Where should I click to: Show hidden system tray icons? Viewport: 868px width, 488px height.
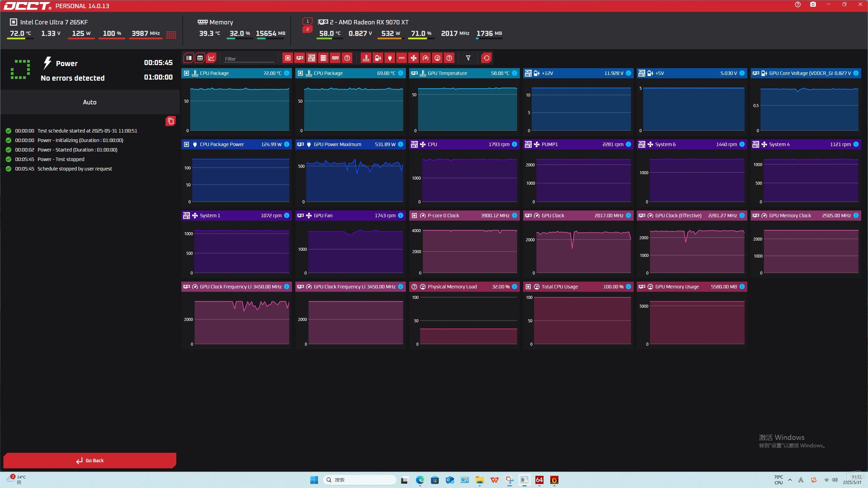[790, 480]
